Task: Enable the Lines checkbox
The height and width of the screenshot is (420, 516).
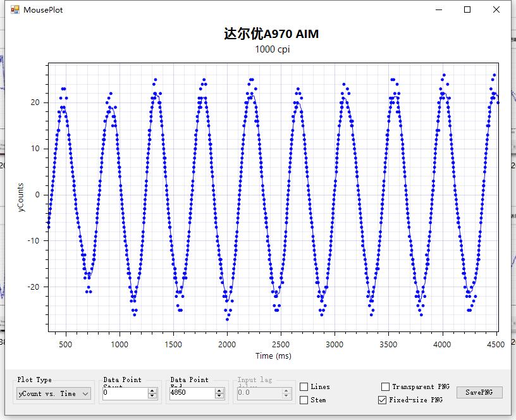Action: [x=304, y=386]
